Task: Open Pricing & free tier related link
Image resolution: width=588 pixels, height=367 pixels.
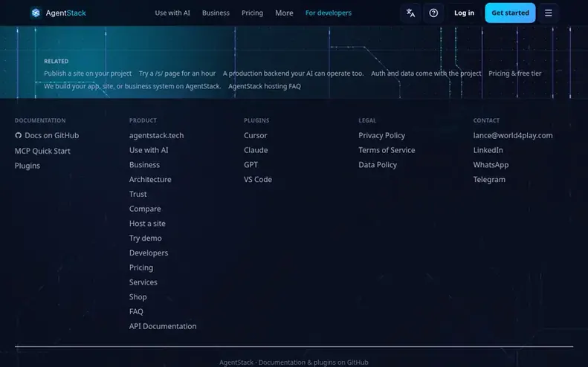Action: [x=515, y=74]
